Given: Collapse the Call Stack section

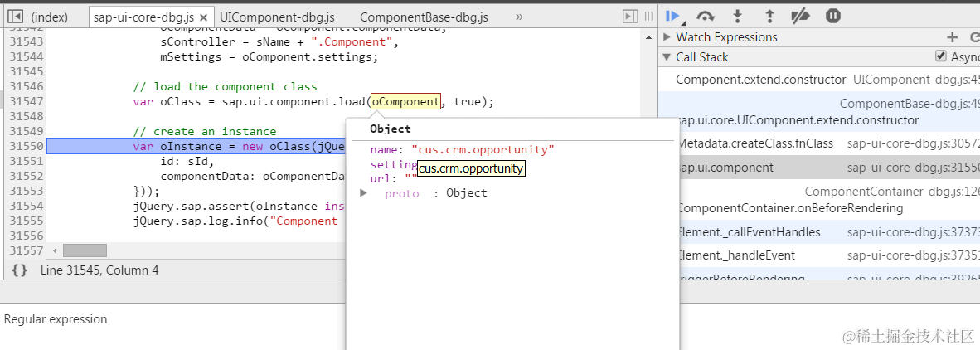Looking at the screenshot, I should pos(667,57).
